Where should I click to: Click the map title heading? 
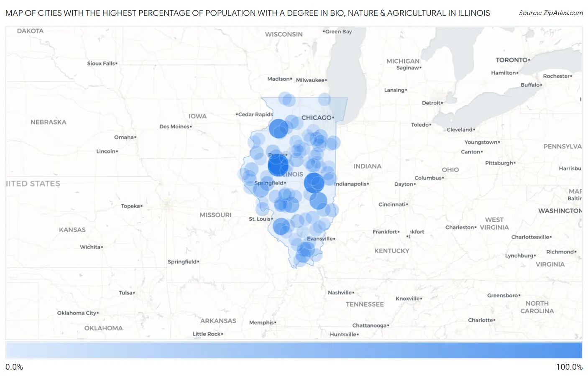click(x=248, y=13)
